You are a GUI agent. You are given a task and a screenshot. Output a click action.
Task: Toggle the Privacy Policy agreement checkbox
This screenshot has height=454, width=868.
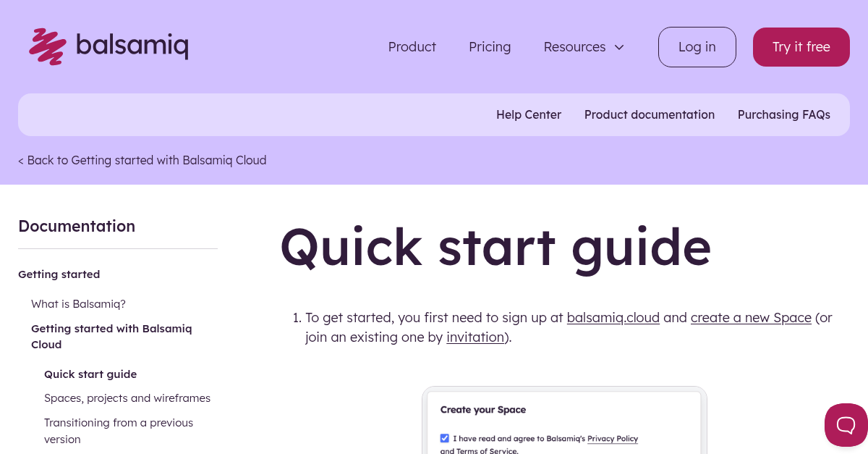[444, 438]
